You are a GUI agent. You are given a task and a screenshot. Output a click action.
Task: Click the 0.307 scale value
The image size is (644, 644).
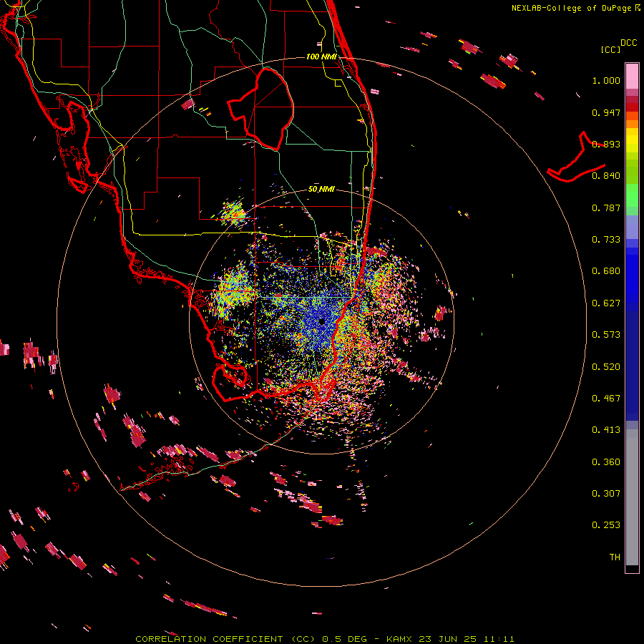pos(606,494)
